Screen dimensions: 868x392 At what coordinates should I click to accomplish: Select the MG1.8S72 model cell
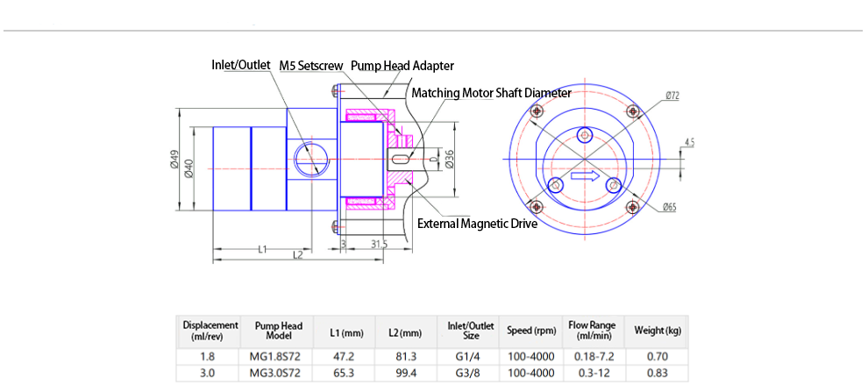tap(278, 357)
